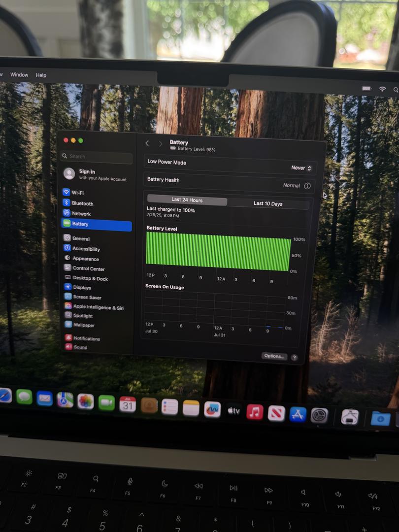Open Appearance settings in the sidebar

click(97, 259)
